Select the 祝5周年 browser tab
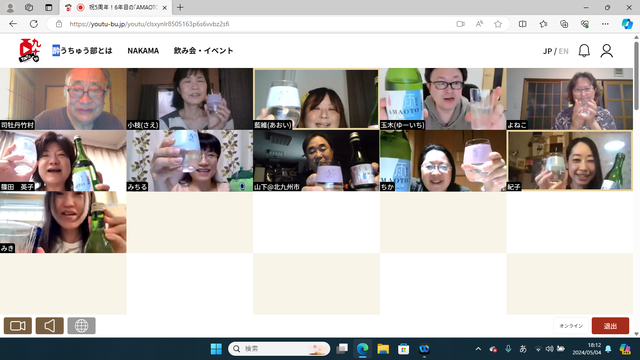This screenshot has width=640, height=360. pyautogui.click(x=116, y=7)
